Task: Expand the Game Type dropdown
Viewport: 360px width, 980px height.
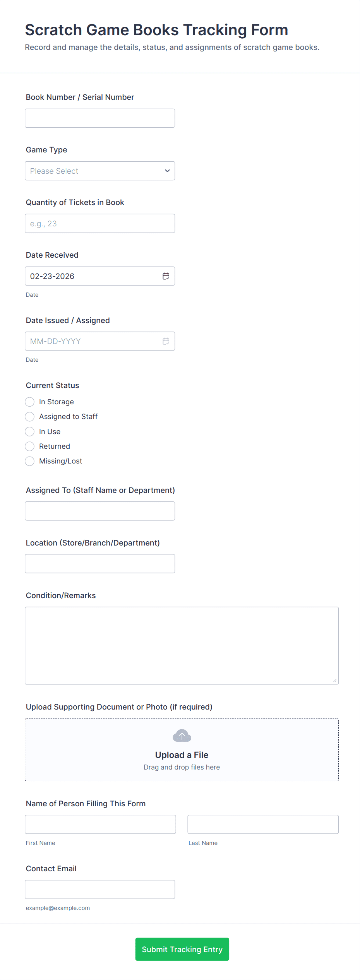Action: point(100,171)
